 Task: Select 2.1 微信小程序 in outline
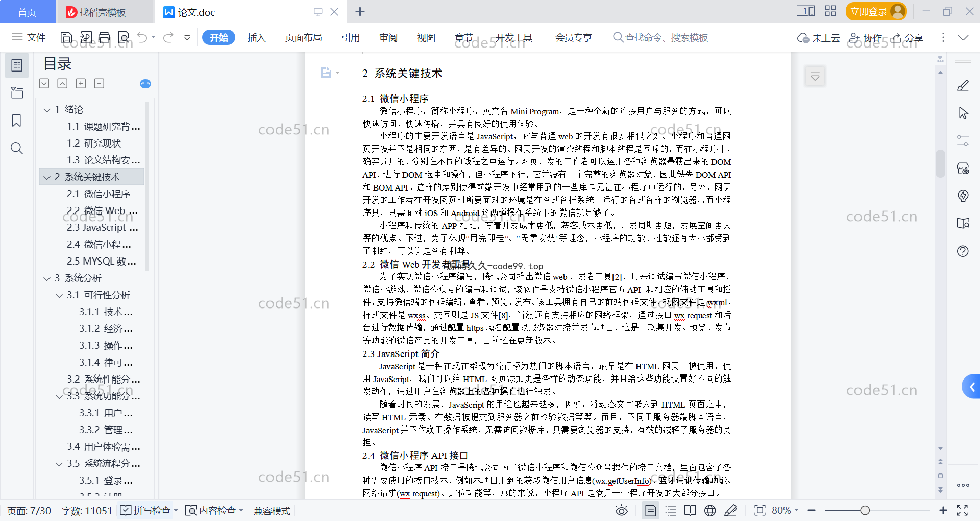(99, 194)
